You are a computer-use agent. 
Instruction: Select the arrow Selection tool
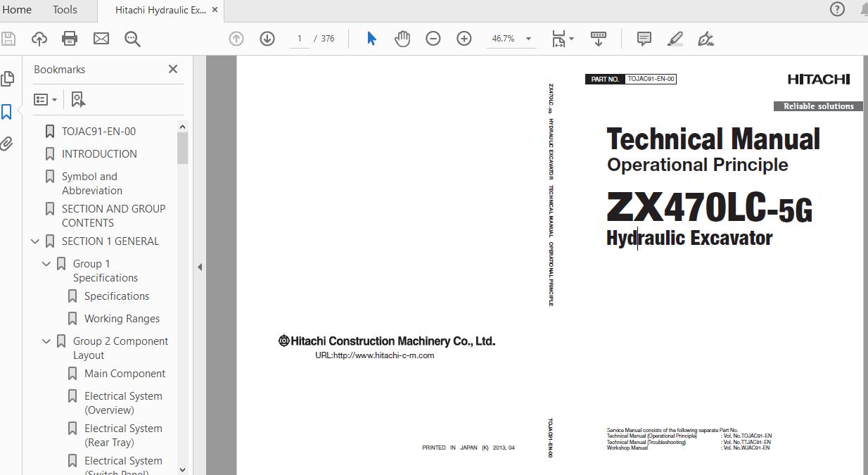pos(371,39)
